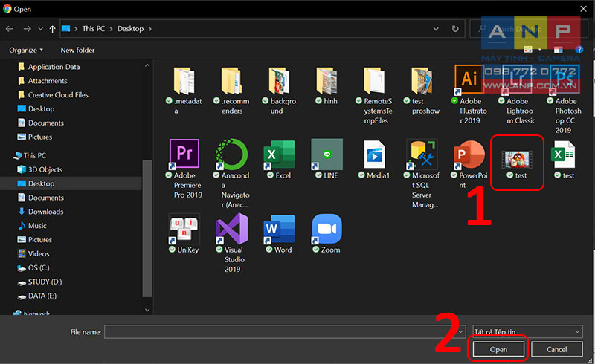Click the navigation pane scrollbar thumb
The height and width of the screenshot is (364, 595).
[147, 228]
